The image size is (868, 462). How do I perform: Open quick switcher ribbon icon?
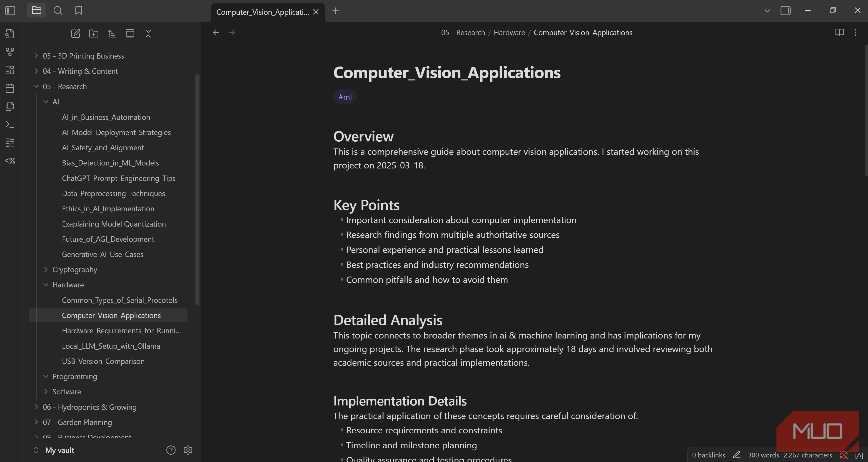[10, 34]
